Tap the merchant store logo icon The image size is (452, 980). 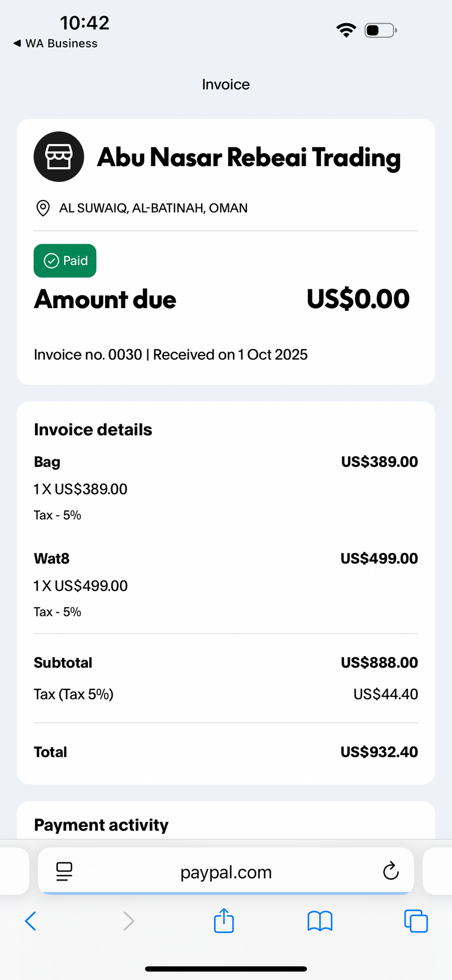(x=59, y=157)
